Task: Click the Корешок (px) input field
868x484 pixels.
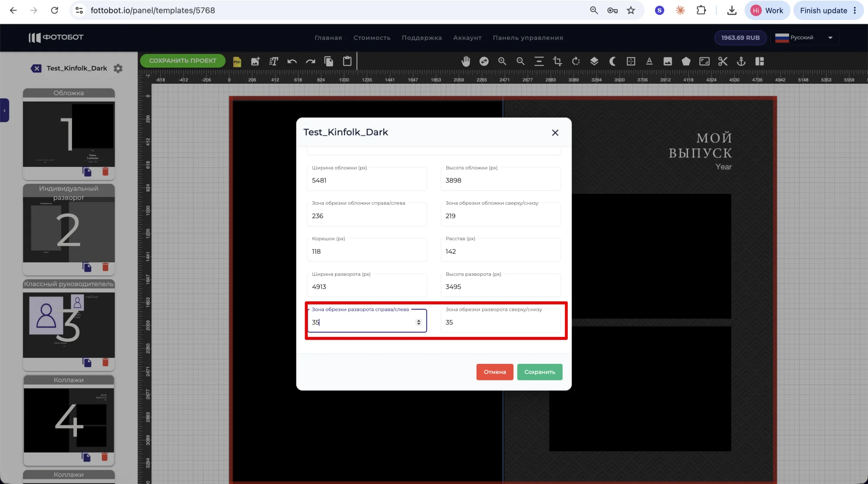Action: pos(367,252)
